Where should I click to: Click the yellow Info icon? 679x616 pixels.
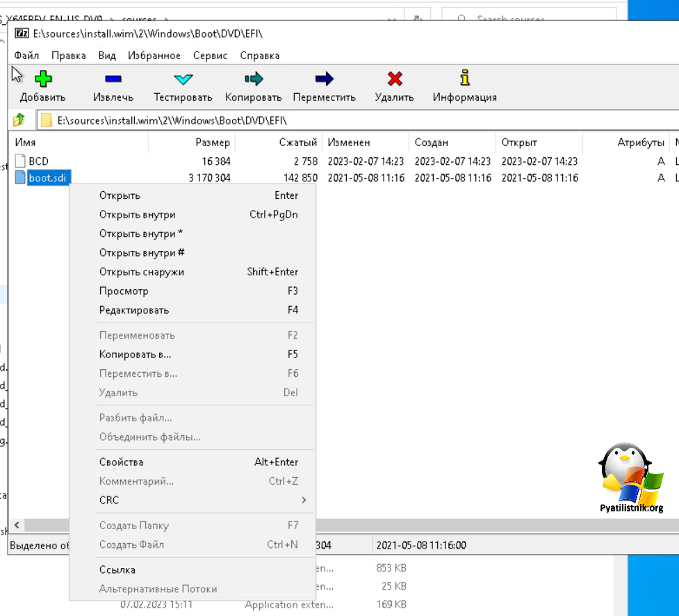[465, 78]
